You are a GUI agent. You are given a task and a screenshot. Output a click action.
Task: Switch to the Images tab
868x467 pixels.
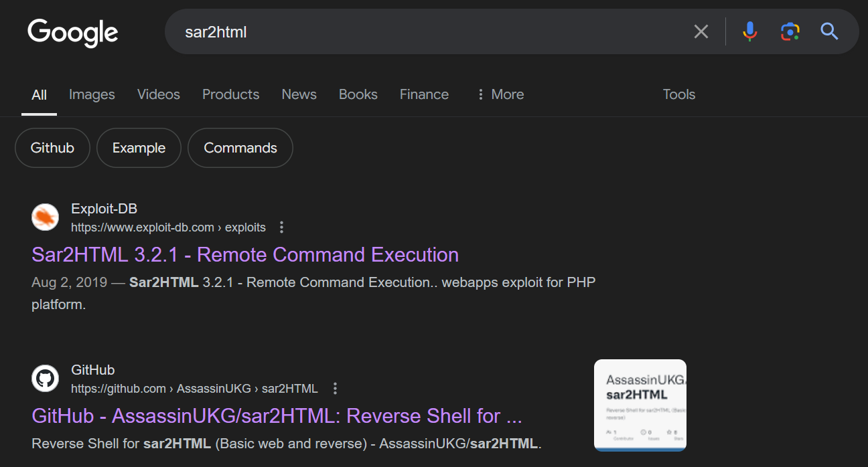click(x=92, y=94)
